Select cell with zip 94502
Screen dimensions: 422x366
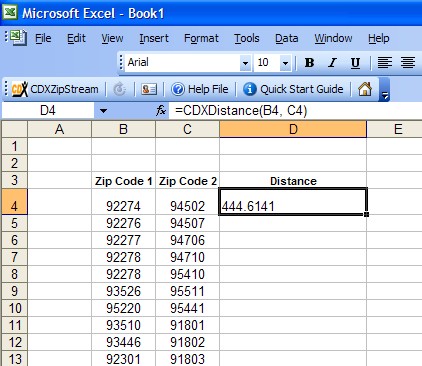pyautogui.click(x=187, y=202)
